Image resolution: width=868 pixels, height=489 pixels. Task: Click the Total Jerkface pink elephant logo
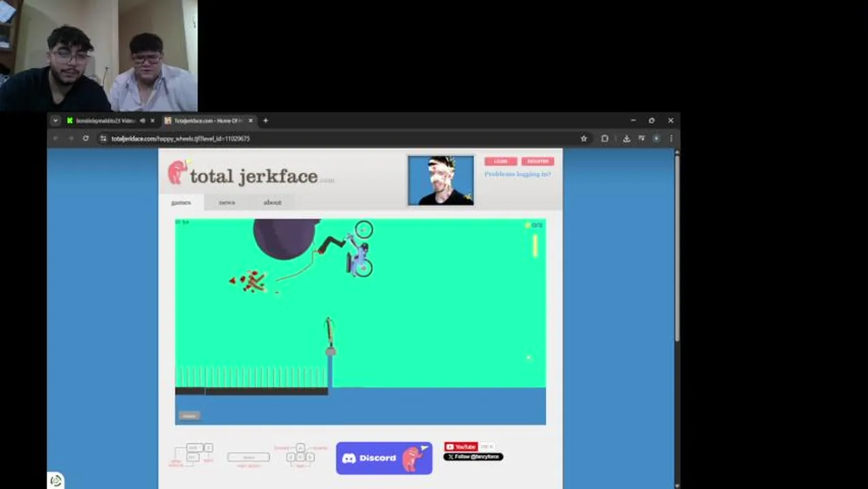coord(178,173)
